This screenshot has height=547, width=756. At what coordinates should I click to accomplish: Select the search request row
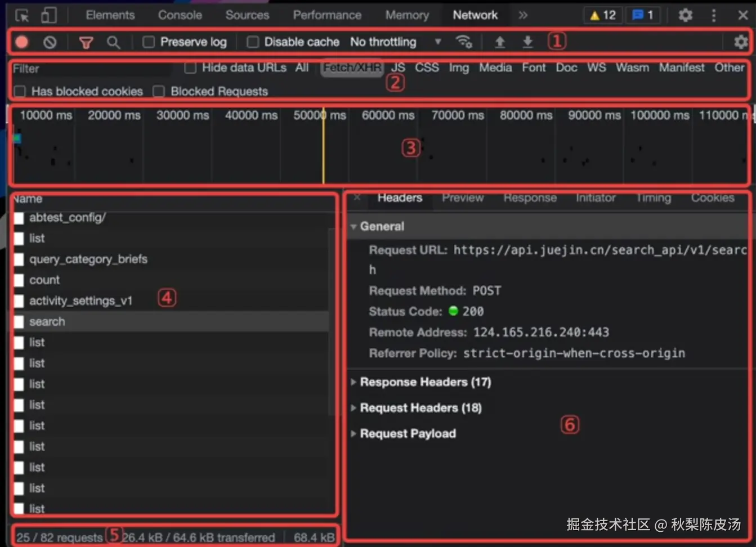[170, 321]
